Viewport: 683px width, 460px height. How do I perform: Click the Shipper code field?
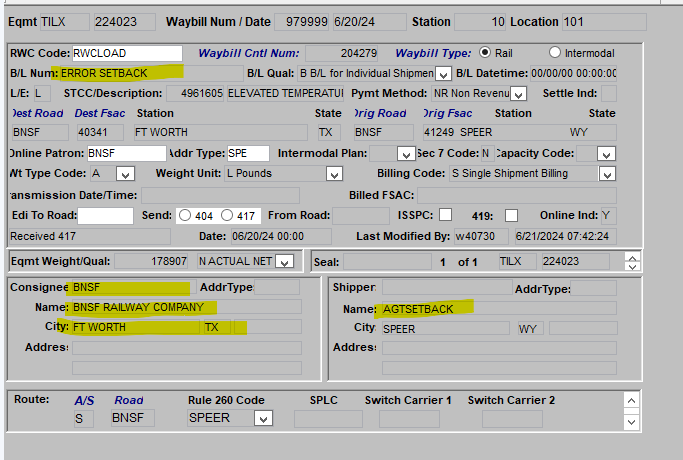coord(447,288)
